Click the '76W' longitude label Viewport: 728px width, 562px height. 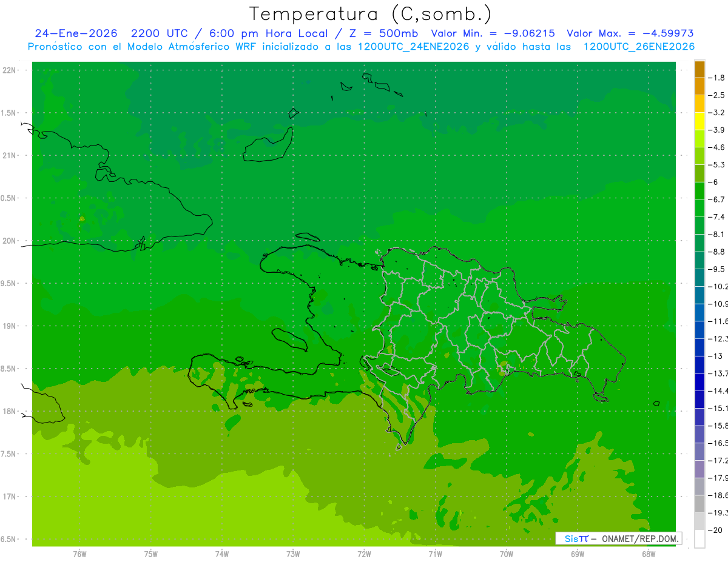click(79, 554)
